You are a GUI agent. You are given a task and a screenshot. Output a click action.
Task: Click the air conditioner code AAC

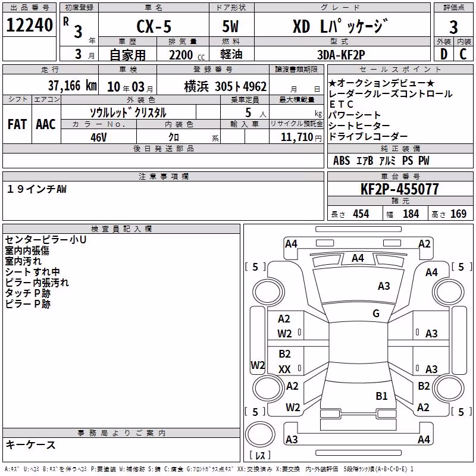46,124
